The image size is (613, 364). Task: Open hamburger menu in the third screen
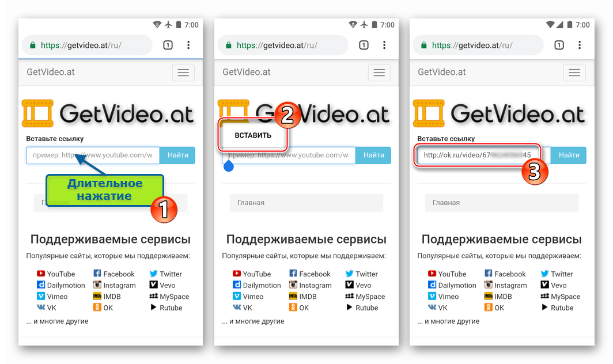(x=574, y=73)
